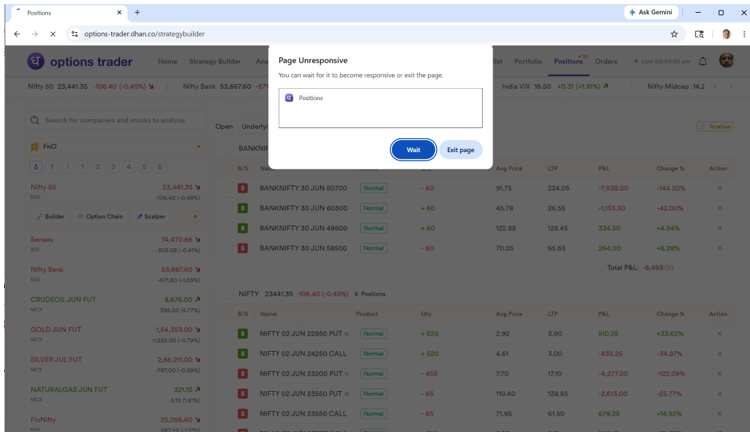Exit the NIFTY 02 JUN 24250 CALL position

point(719,354)
